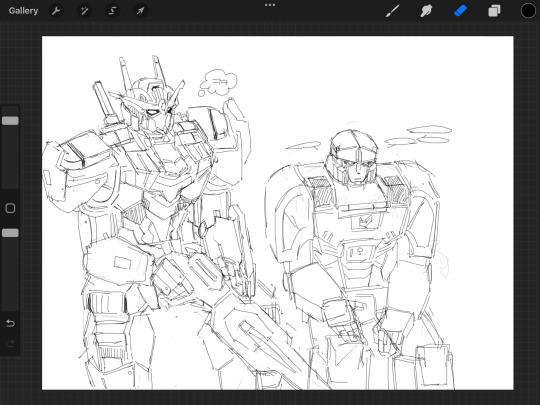This screenshot has height=405, width=540.
Task: Open the Gallery view
Action: point(23,11)
